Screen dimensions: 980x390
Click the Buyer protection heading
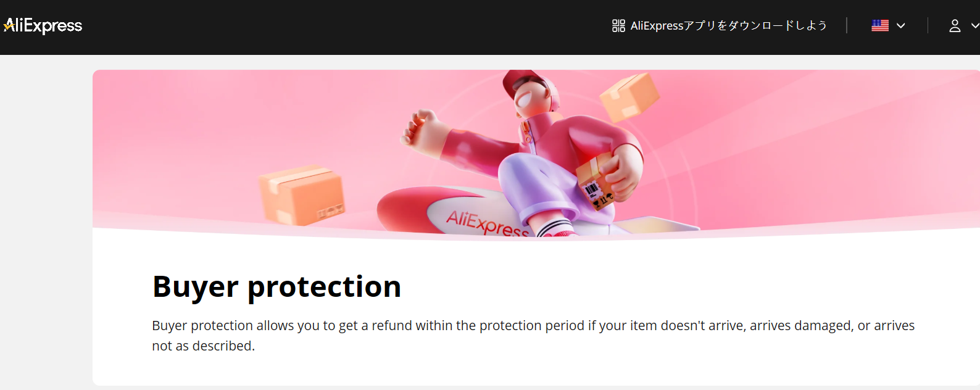click(x=276, y=286)
